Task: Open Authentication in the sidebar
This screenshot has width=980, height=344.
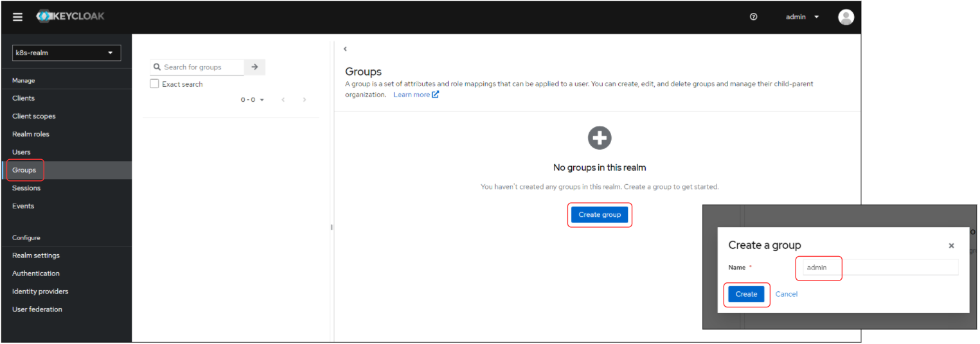Action: (x=66, y=273)
